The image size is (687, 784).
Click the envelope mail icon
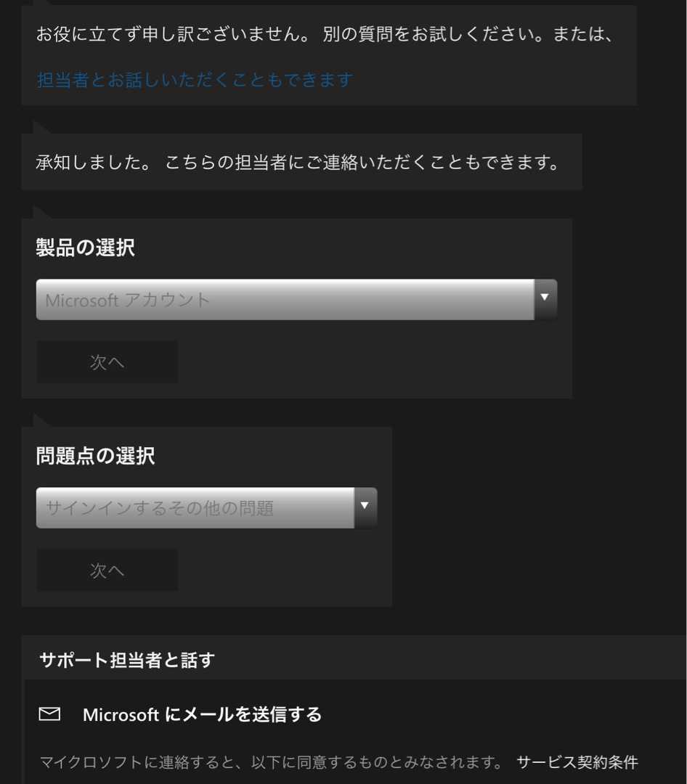[x=49, y=714]
